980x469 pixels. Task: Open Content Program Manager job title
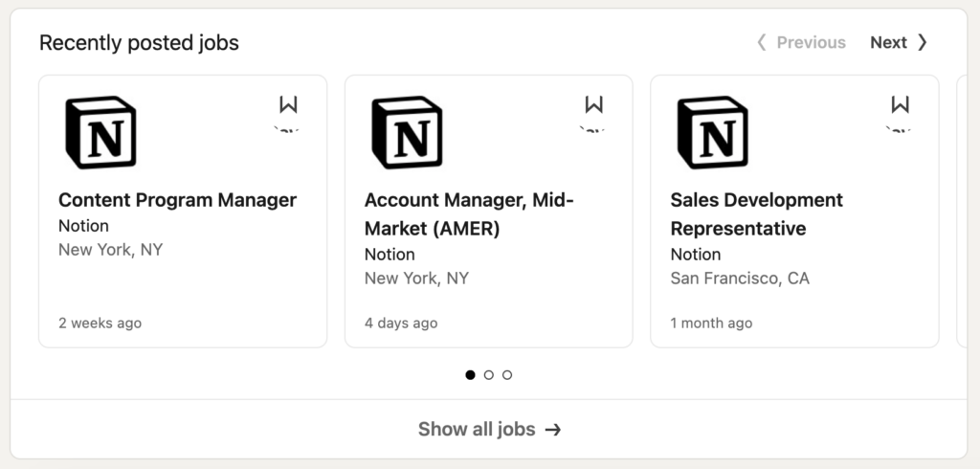(177, 200)
